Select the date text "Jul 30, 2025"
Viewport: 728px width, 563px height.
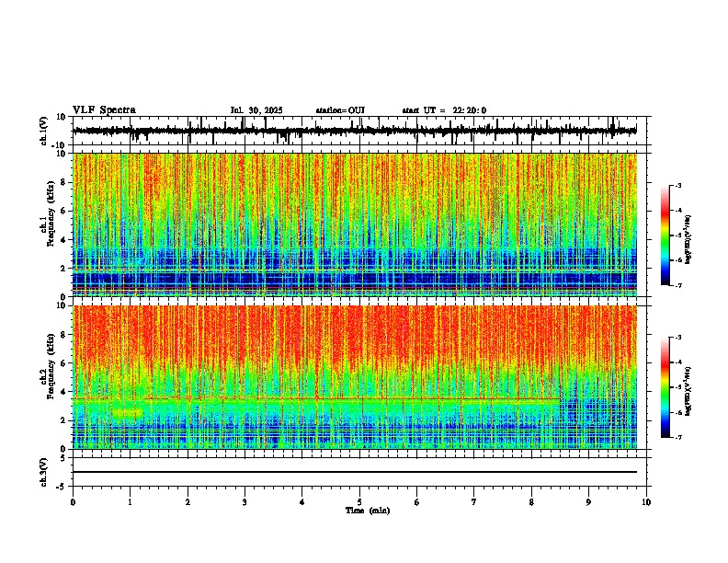(x=256, y=110)
